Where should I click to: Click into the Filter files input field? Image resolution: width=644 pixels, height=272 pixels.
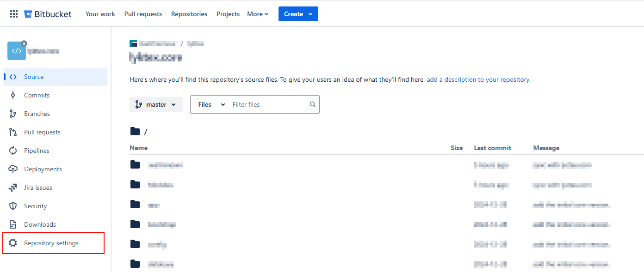click(x=268, y=104)
